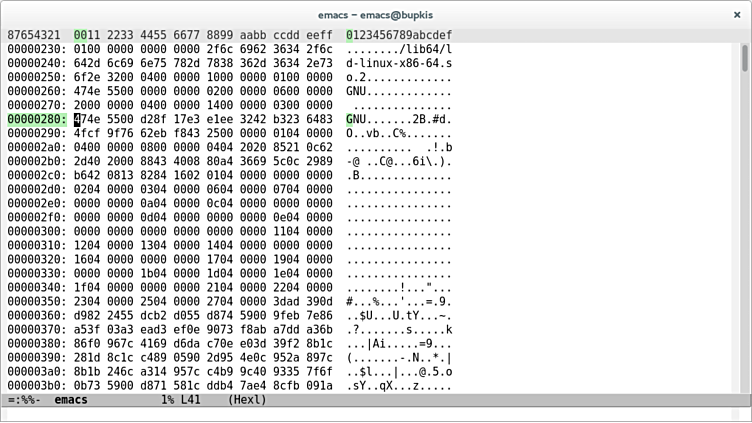The height and width of the screenshot is (423, 752).
Task: Close the emacs window
Action: click(x=736, y=14)
